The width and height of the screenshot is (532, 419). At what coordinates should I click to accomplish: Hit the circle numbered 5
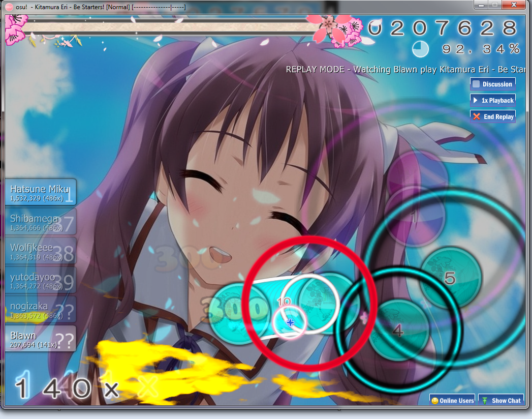(450, 278)
